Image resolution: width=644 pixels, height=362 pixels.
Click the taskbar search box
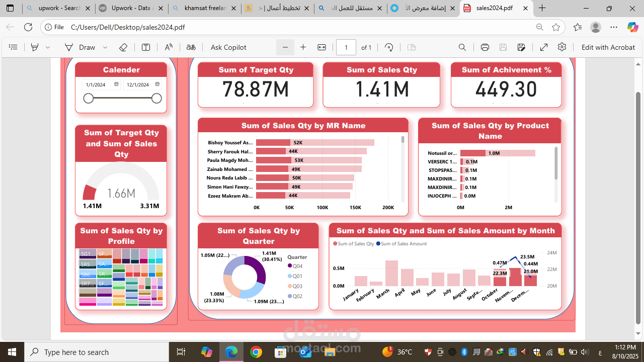pyautogui.click(x=97, y=352)
